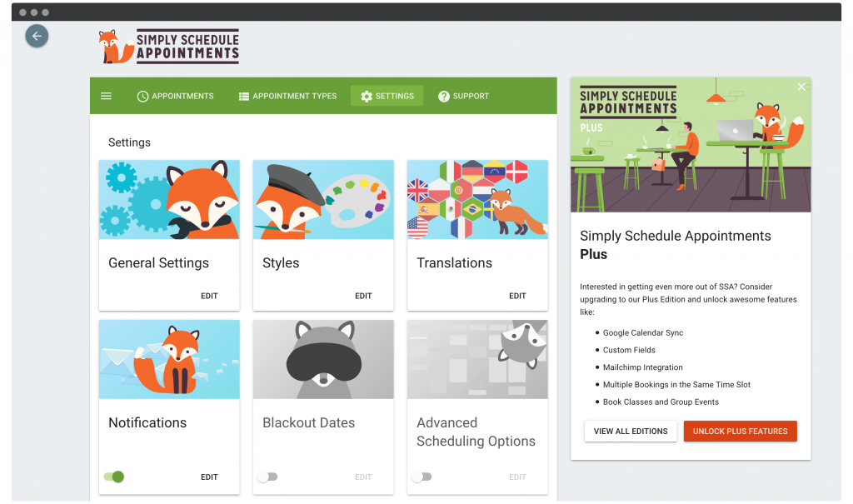The image size is (853, 504).
Task: Click the 'General Settings' card title
Action: click(158, 263)
